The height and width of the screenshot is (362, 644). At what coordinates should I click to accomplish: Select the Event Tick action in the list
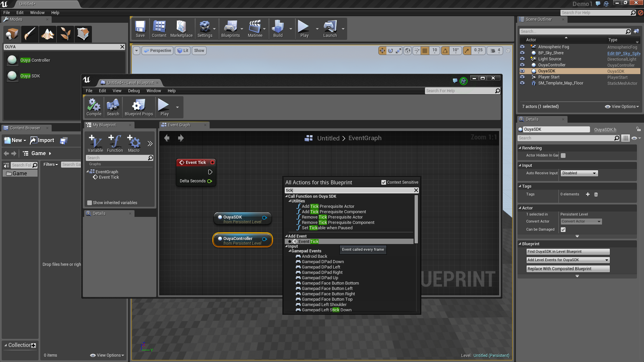tap(308, 242)
